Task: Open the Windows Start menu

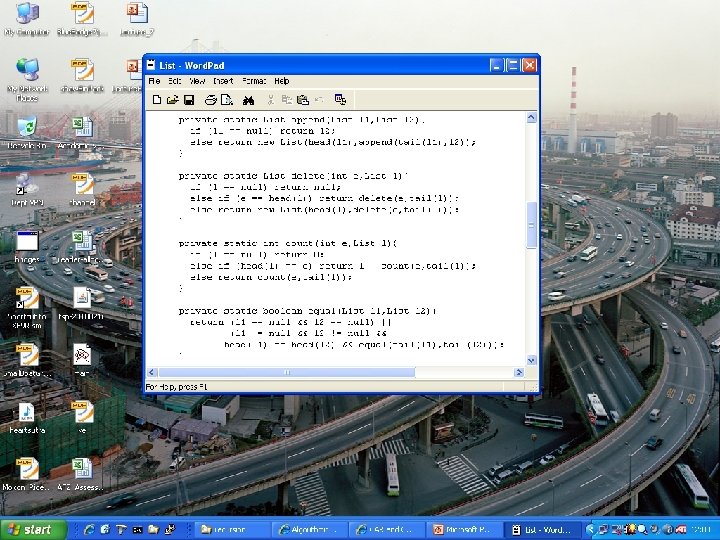Action: [32, 530]
